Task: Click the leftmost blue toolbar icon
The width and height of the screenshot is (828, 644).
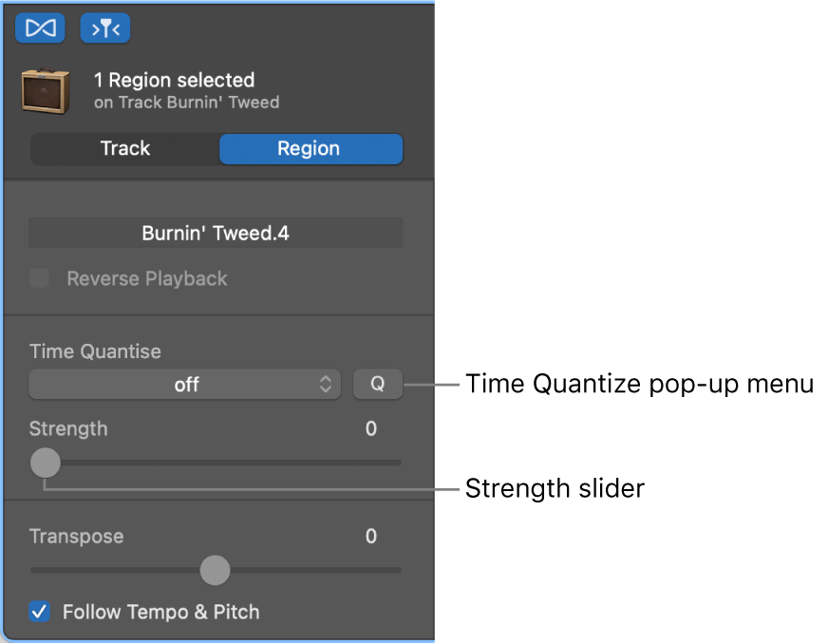Action: [x=40, y=28]
